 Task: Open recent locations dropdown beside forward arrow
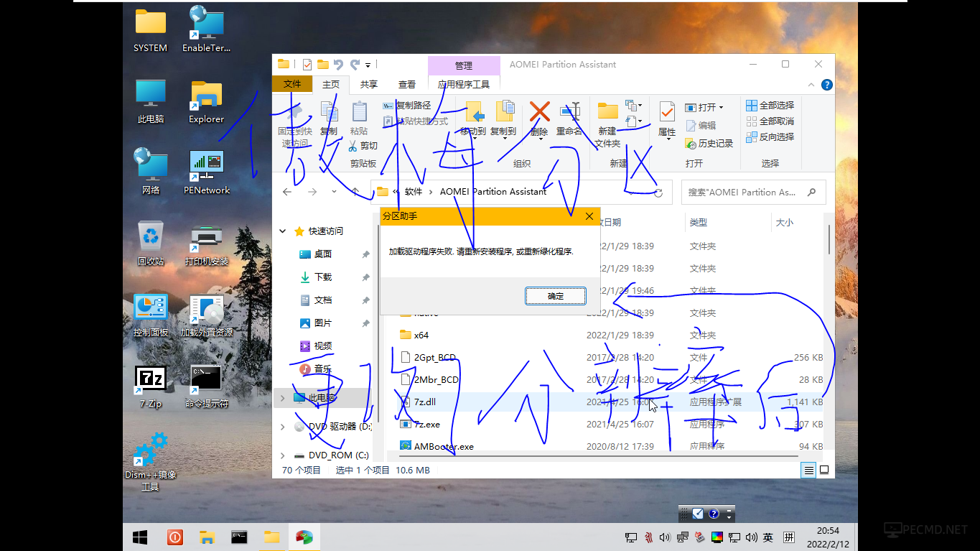(334, 192)
